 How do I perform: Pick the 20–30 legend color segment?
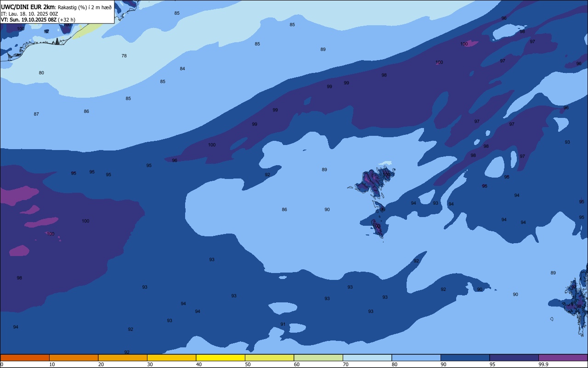(123, 357)
